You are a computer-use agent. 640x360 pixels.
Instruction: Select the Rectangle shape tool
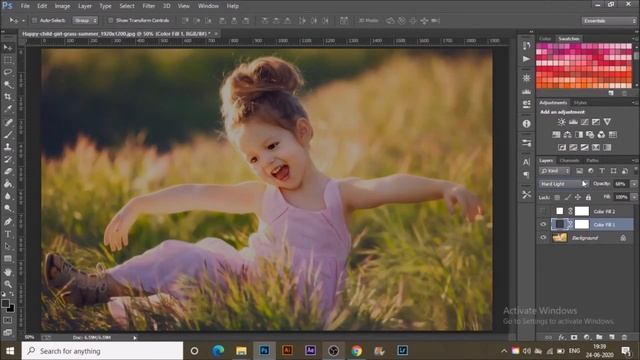(8, 258)
